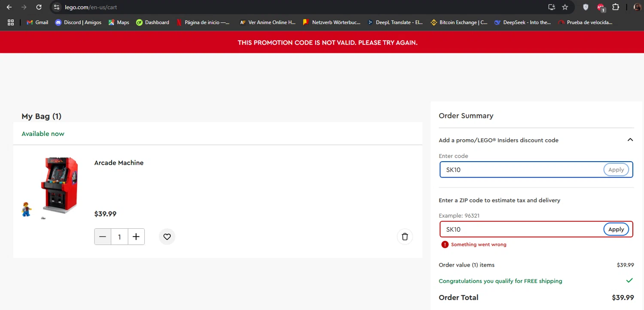Screen dimensions: 644x310
Task: Click the Order Summary heading
Action: pos(466,116)
